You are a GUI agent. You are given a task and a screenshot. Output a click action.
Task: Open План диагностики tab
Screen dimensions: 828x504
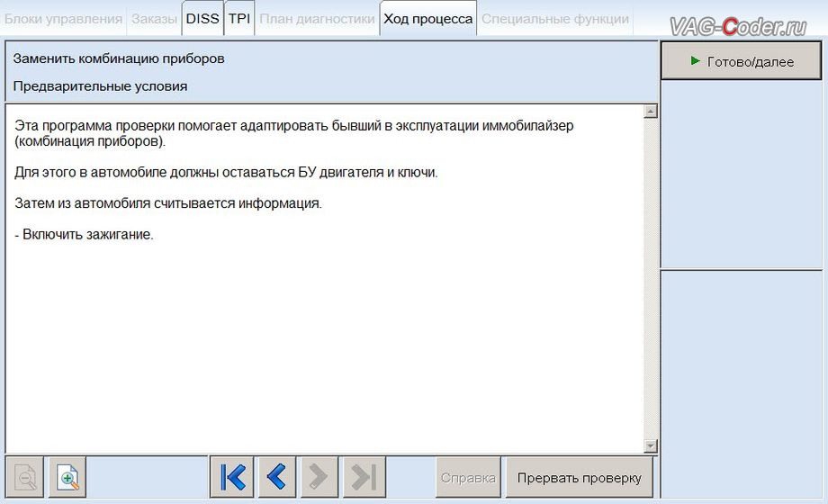tap(317, 19)
